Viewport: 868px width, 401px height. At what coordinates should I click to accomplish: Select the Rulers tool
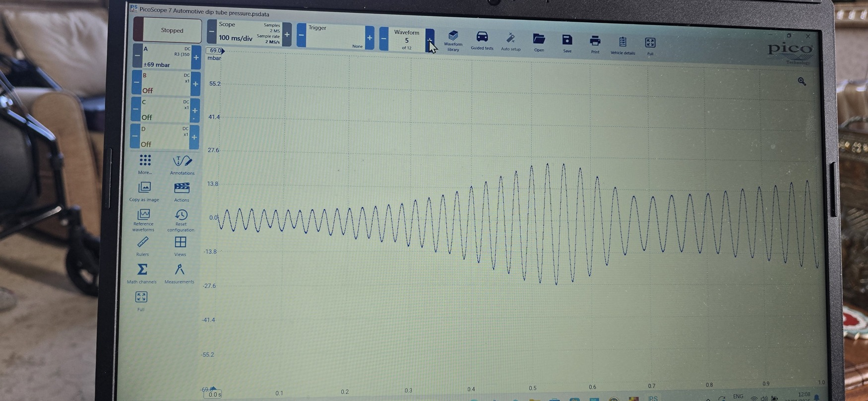tap(142, 246)
